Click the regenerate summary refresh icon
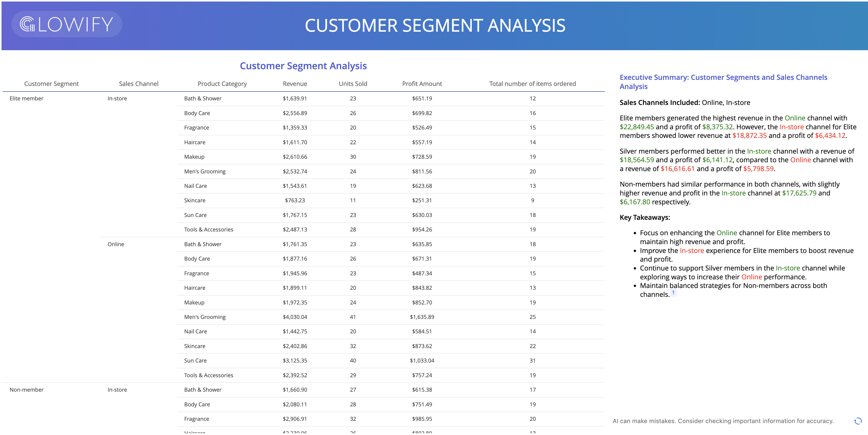The height and width of the screenshot is (435, 868). pos(858,421)
